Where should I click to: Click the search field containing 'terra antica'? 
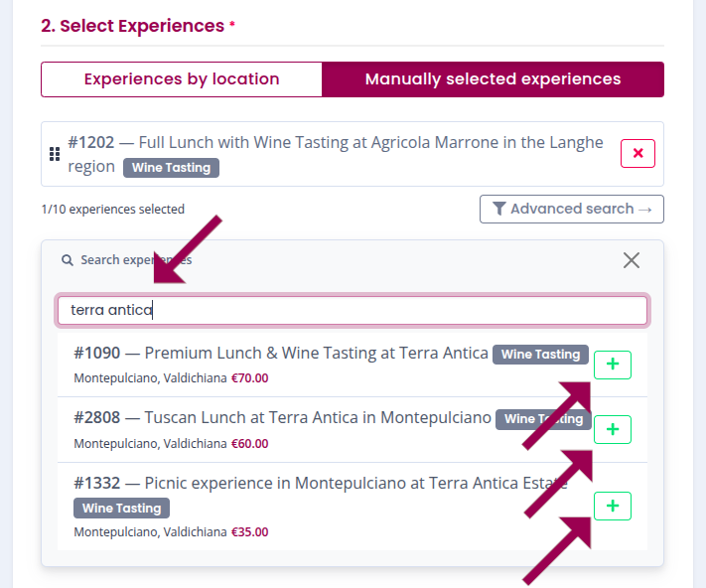(353, 310)
